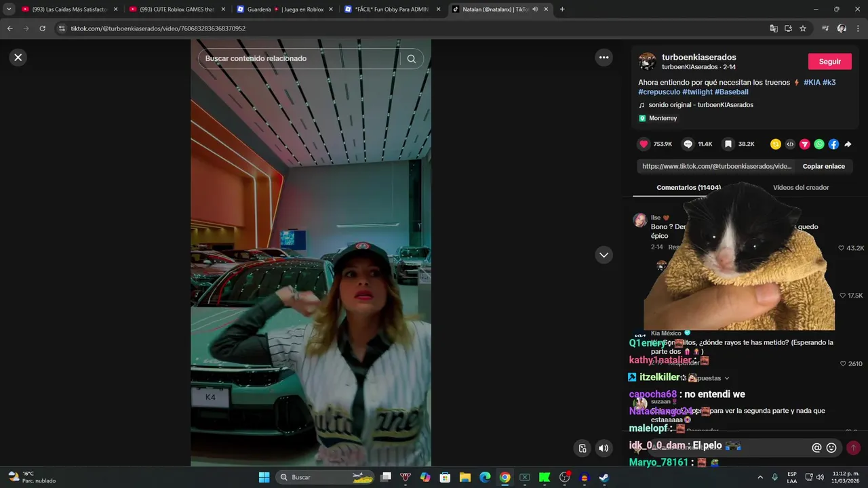Open the emoji picker in comment box

click(831, 447)
